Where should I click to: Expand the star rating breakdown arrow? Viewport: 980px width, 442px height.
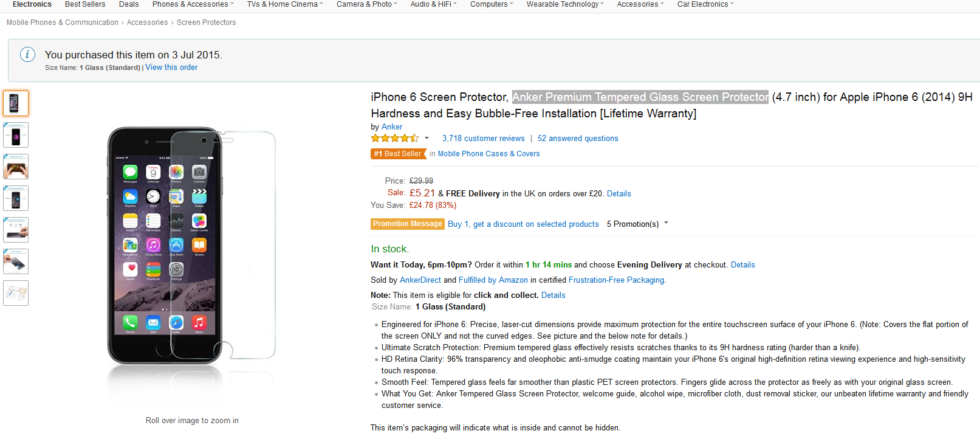coord(427,138)
